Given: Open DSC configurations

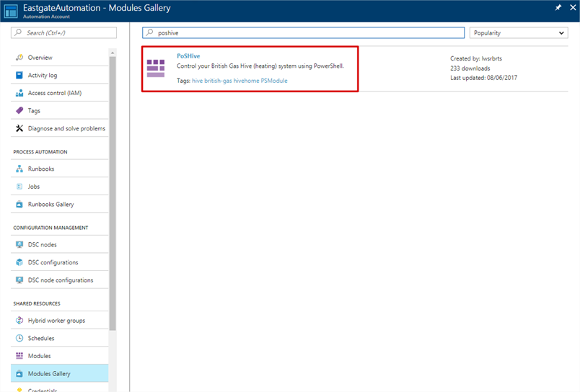Looking at the screenshot, I should coord(60,262).
